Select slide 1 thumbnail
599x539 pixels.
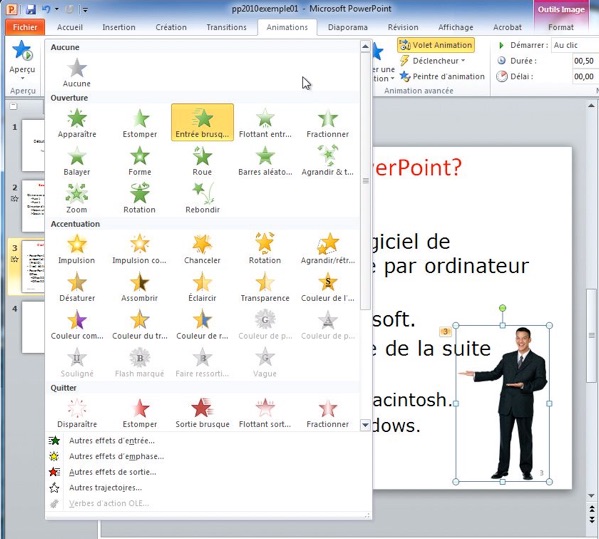point(33,145)
